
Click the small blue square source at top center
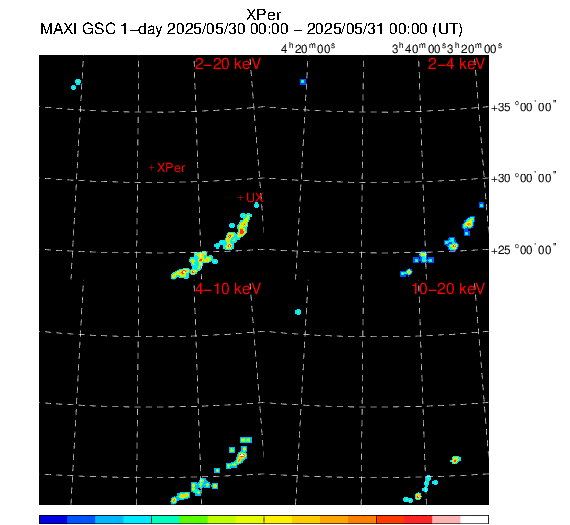coord(303,82)
